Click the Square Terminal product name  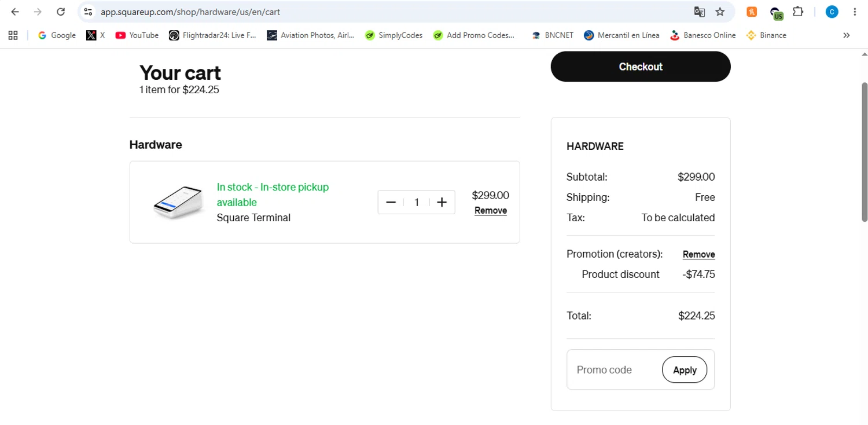click(253, 218)
